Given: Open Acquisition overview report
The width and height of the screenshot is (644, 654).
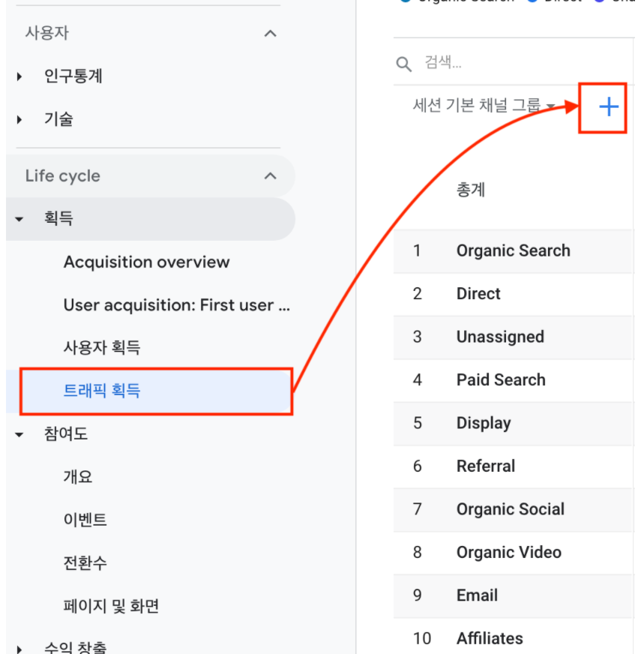Looking at the screenshot, I should click(x=146, y=262).
